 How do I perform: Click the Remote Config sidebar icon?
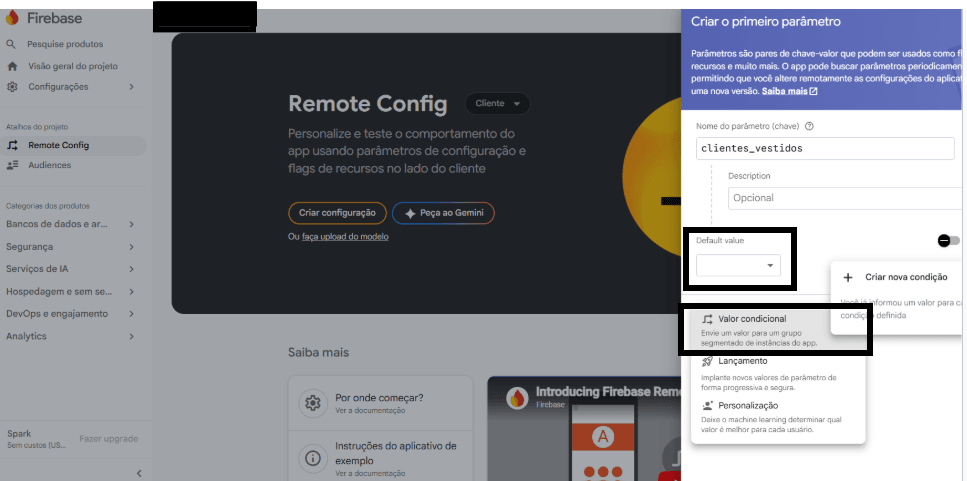pos(12,146)
